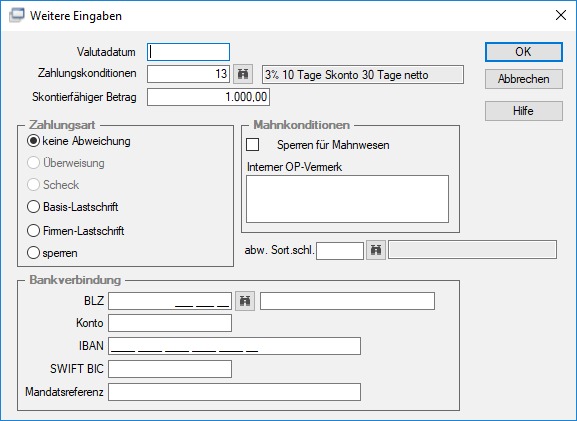The height and width of the screenshot is (421, 577).
Task: Click the Mandatsreferenz input field
Action: pyautogui.click(x=234, y=392)
